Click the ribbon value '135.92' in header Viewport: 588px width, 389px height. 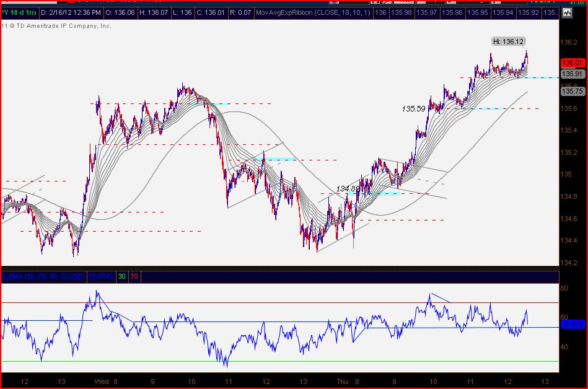click(x=529, y=13)
